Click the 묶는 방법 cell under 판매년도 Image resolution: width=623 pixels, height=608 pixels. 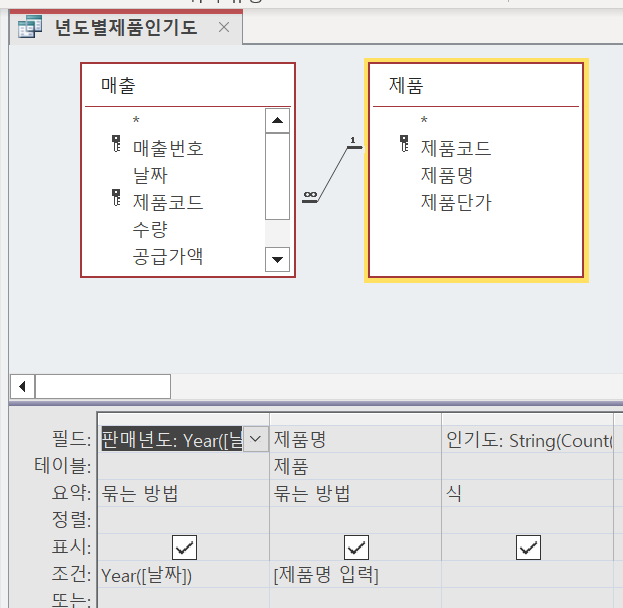183,493
